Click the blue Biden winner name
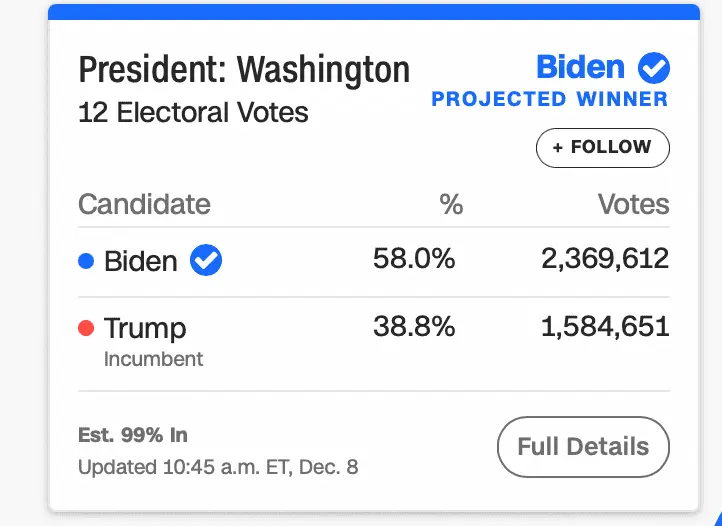This screenshot has height=526, width=722. point(580,67)
